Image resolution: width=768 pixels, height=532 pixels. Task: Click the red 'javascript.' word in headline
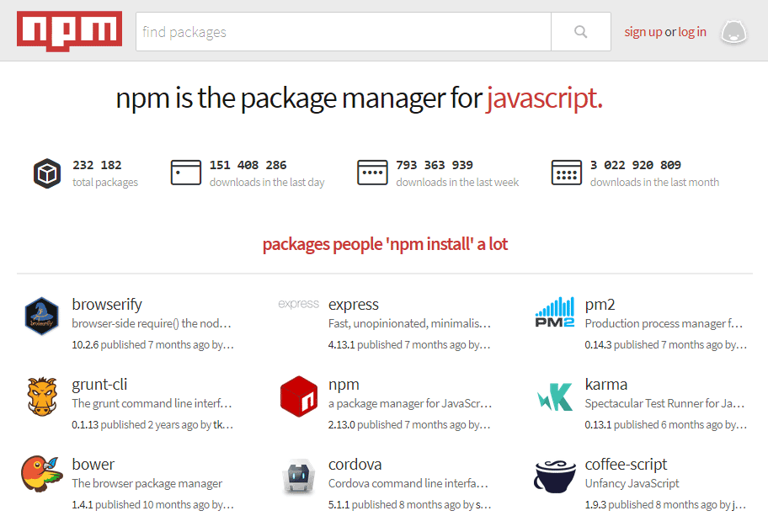coord(544,98)
